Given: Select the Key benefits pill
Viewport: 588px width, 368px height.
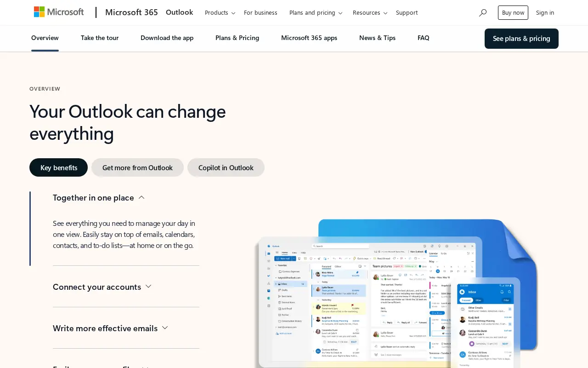Looking at the screenshot, I should pyautogui.click(x=59, y=167).
